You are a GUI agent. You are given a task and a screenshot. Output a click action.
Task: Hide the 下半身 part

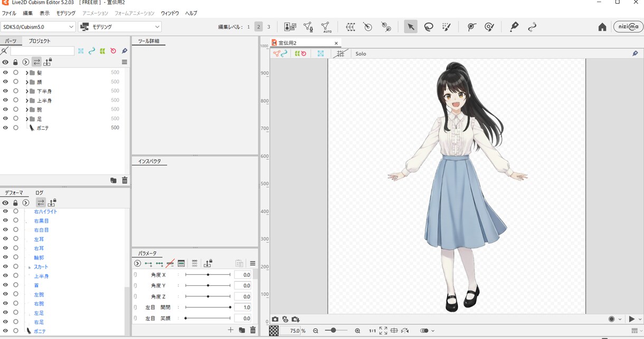pos(5,91)
